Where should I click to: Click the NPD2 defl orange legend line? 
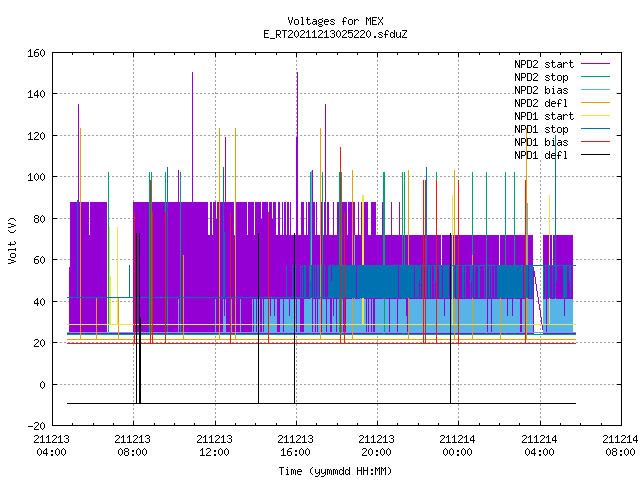595,103
